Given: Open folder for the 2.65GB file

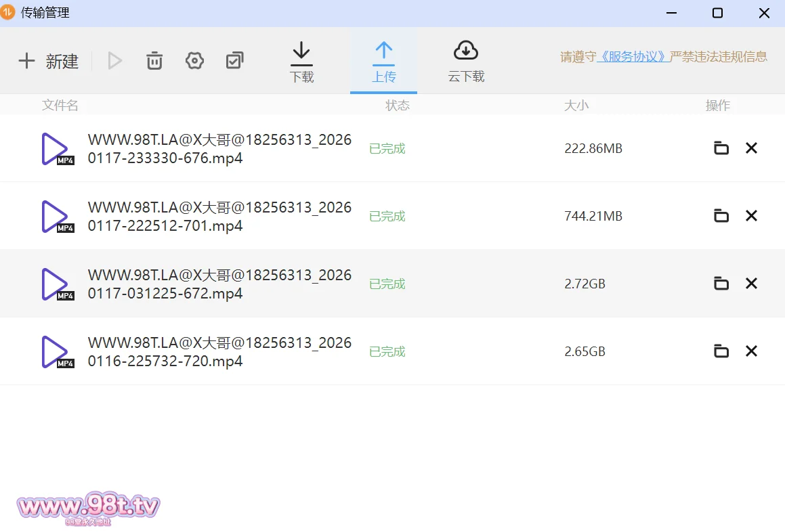Looking at the screenshot, I should coord(721,351).
